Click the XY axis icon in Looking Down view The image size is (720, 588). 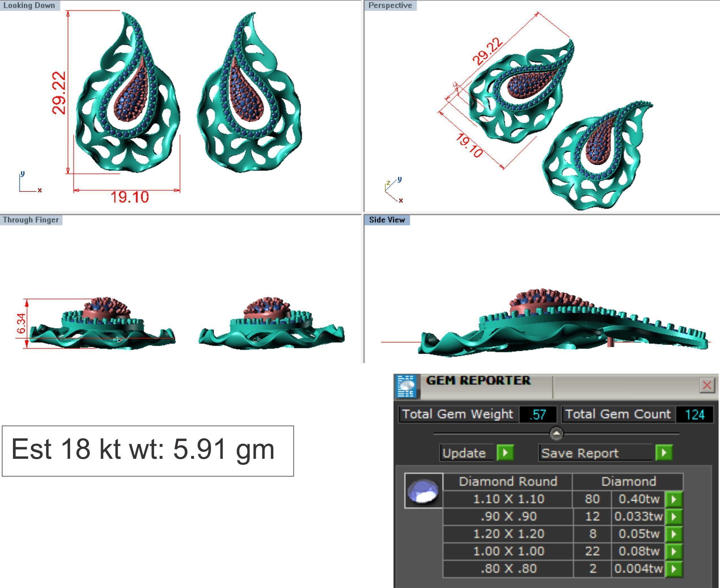(x=30, y=182)
